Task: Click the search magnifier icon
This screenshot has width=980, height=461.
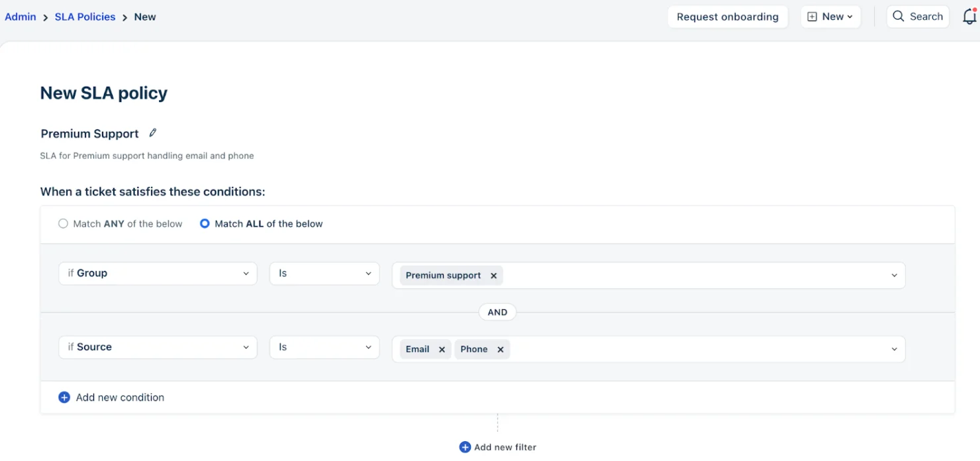Action: pyautogui.click(x=898, y=17)
